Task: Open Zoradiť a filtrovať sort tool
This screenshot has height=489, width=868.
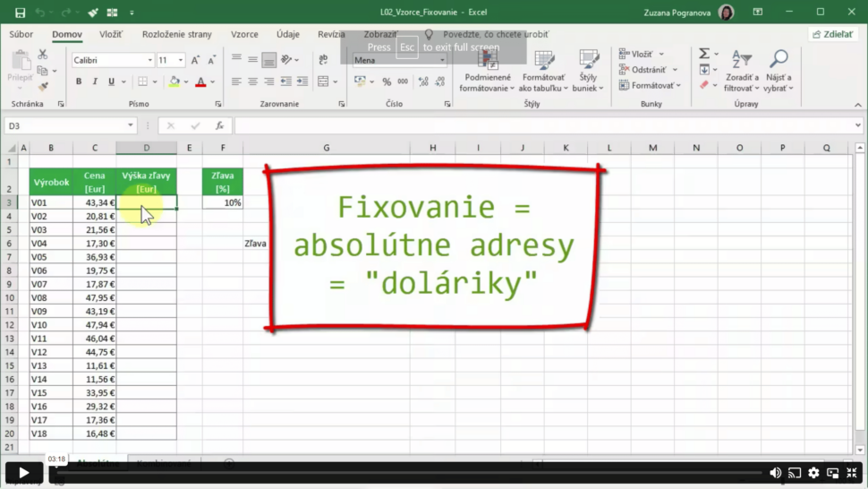Action: pos(741,71)
